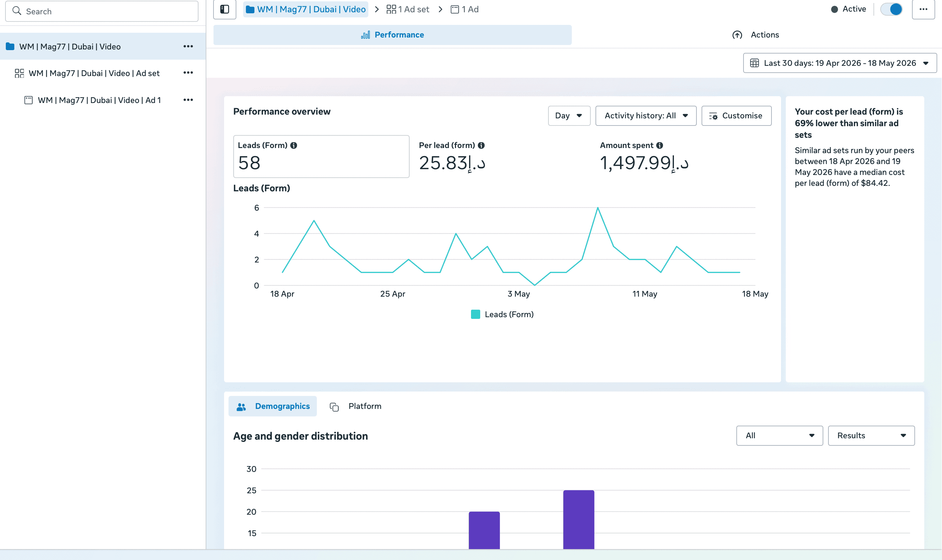Open the Results metric dropdown
Image resolution: width=942 pixels, height=560 pixels.
click(x=871, y=436)
